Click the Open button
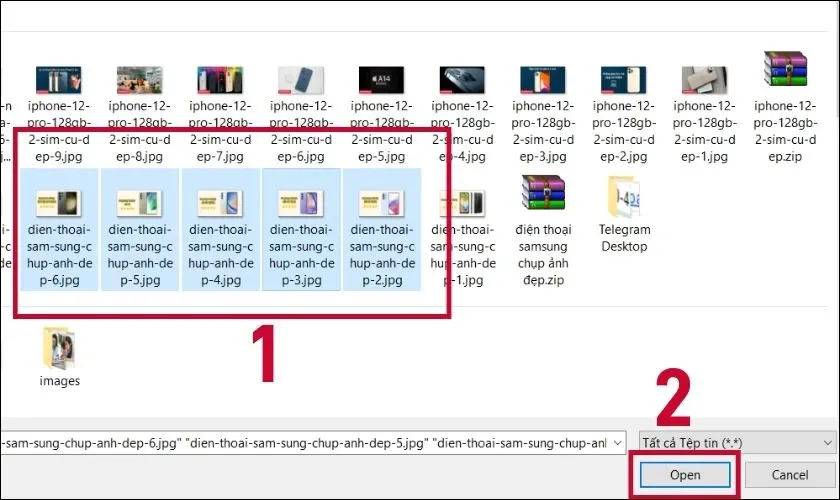The image size is (840, 500). (x=685, y=475)
